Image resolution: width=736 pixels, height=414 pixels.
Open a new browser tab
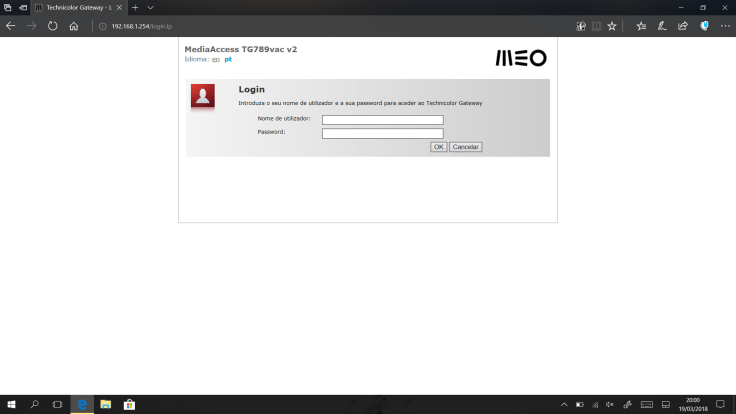(135, 7)
